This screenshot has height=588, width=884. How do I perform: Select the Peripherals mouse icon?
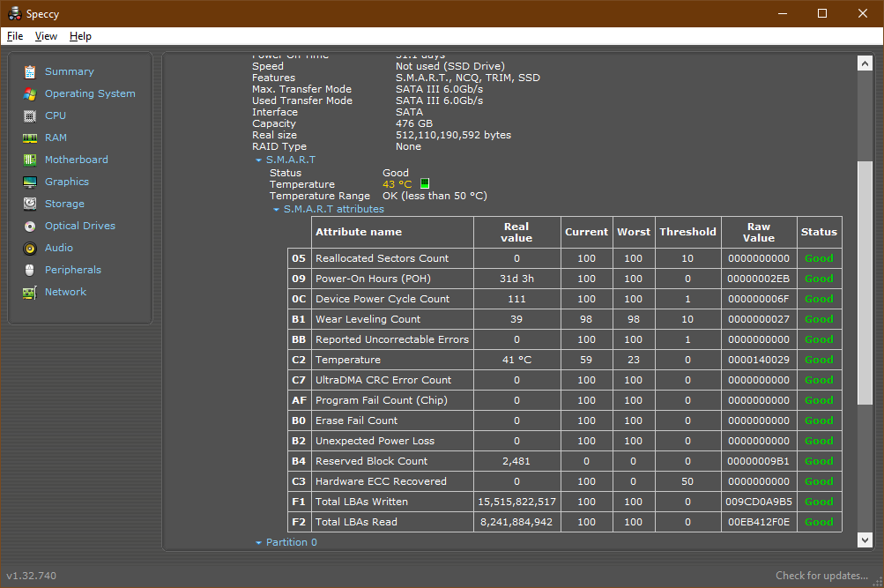[x=30, y=270]
